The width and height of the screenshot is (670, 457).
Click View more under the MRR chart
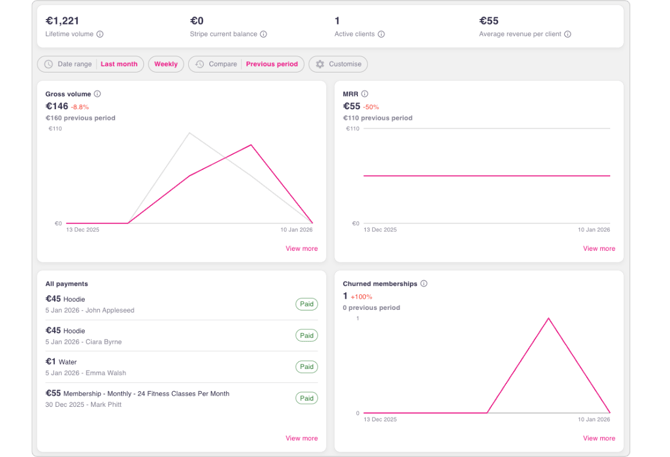599,249
